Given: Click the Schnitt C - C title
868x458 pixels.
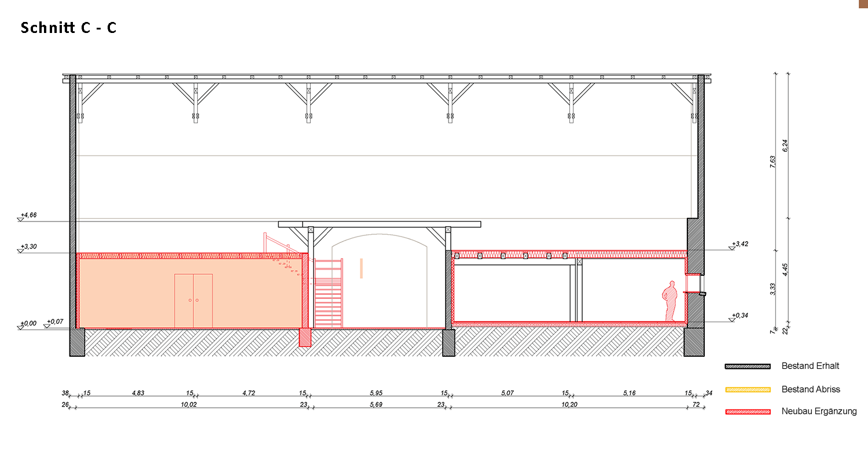Looking at the screenshot, I should pyautogui.click(x=68, y=28).
